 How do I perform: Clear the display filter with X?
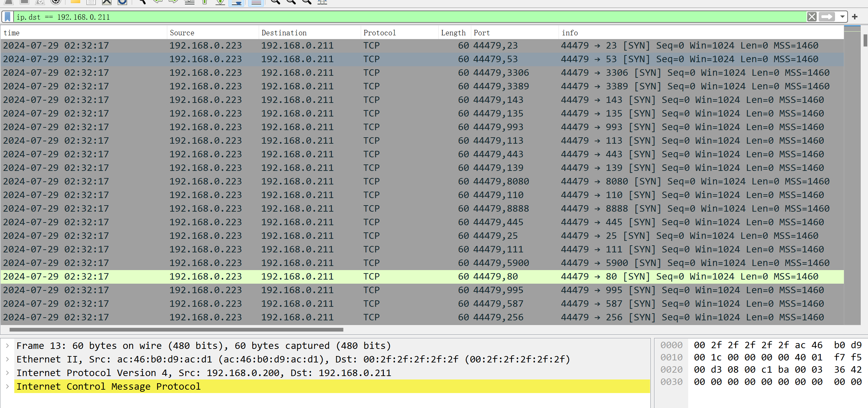812,17
